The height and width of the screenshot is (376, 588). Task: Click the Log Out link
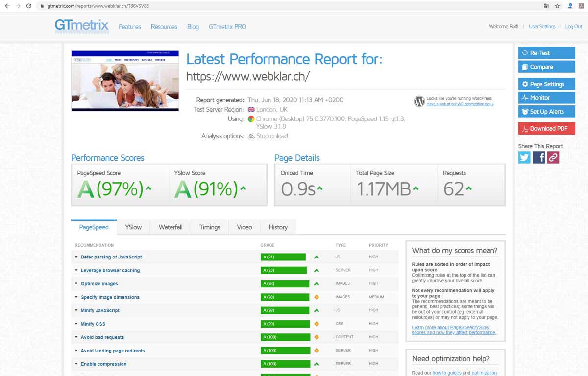tap(574, 27)
